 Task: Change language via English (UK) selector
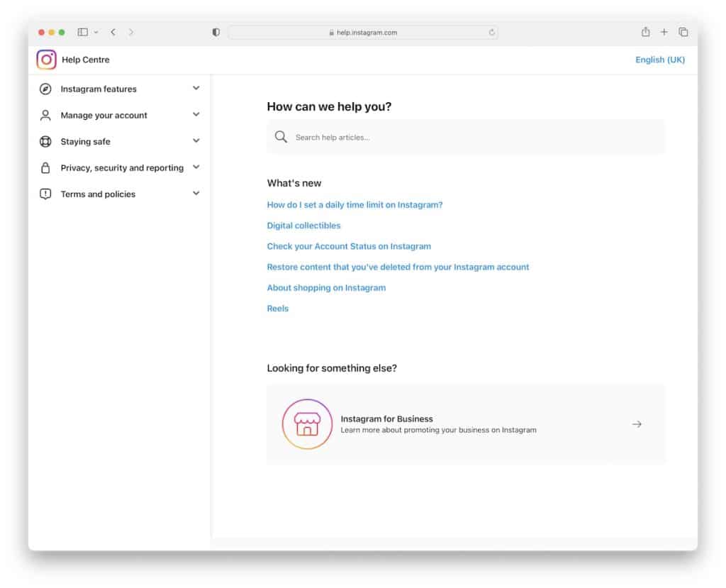[x=660, y=60]
